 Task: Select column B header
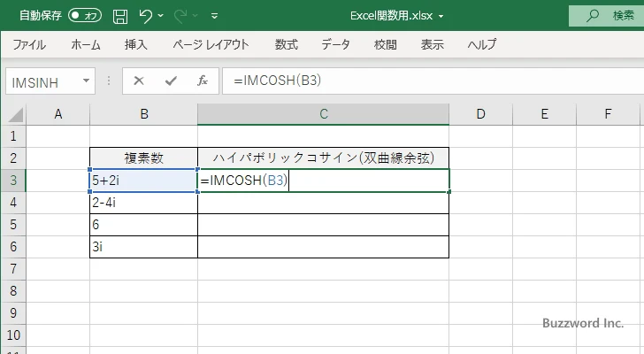pos(143,114)
